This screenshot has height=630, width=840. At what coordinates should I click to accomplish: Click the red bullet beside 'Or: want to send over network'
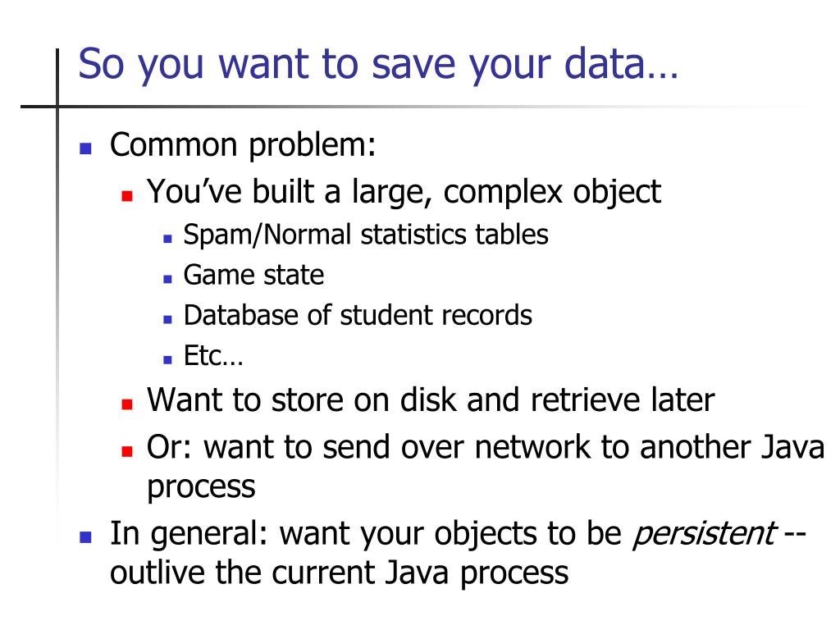(127, 451)
